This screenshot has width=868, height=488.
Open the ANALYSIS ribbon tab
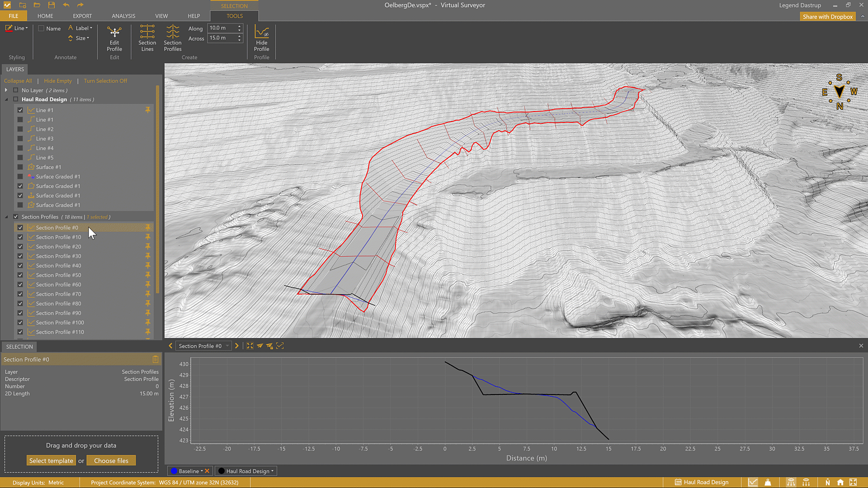tap(123, 16)
